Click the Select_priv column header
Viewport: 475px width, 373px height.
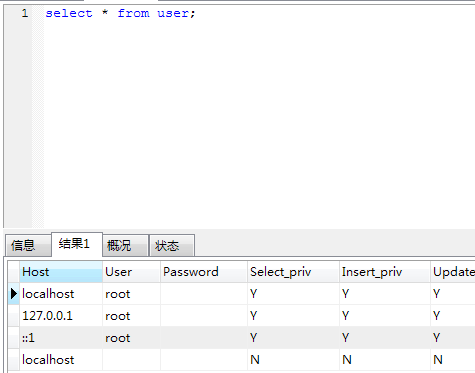coord(293,272)
